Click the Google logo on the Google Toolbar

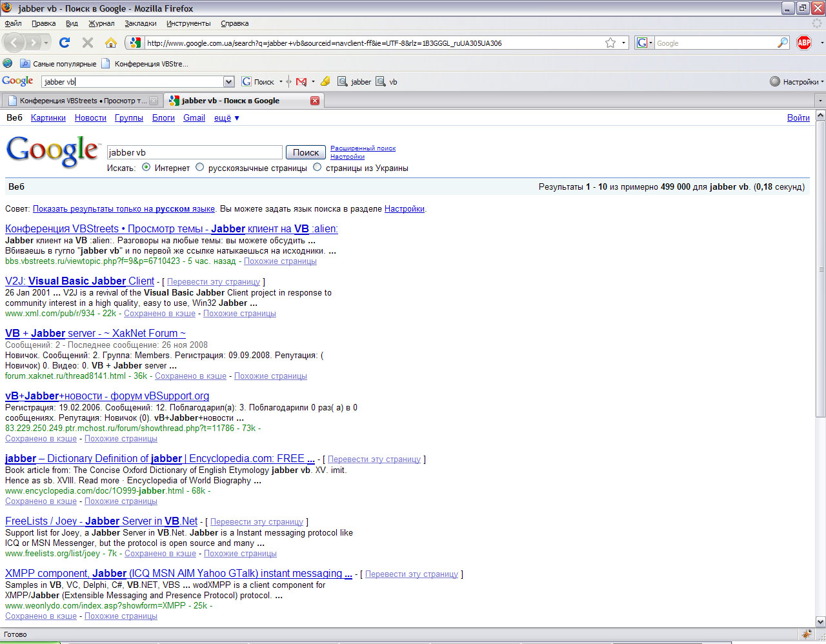pyautogui.click(x=17, y=81)
